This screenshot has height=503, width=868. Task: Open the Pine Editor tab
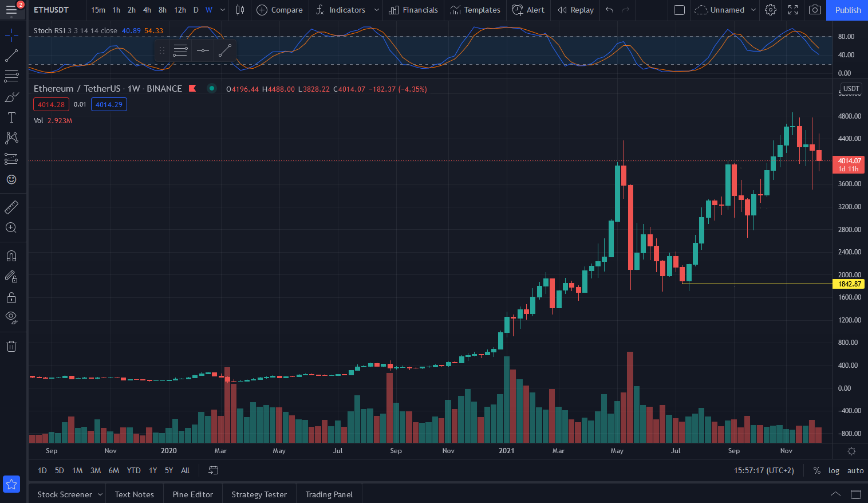point(192,494)
